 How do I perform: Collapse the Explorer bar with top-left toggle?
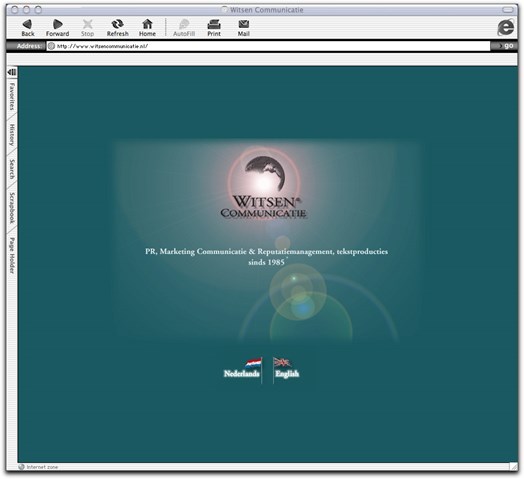(12, 72)
